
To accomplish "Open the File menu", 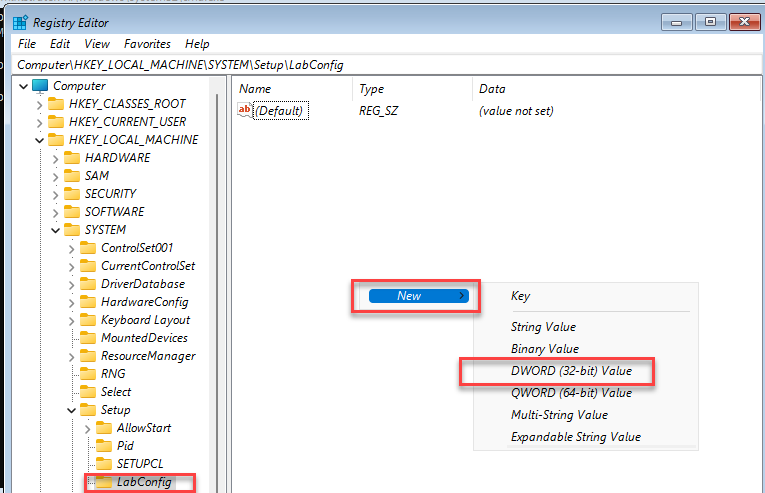I will [x=27, y=44].
